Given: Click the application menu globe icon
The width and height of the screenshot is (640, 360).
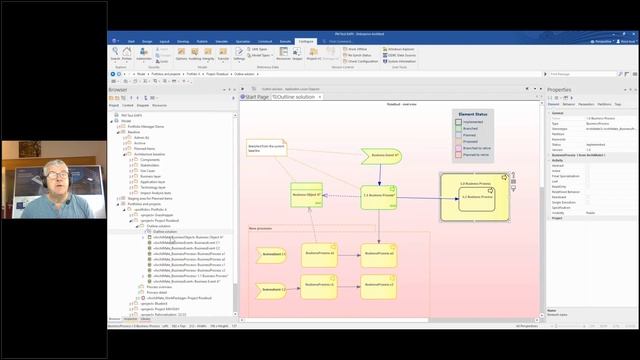Looking at the screenshot, I should click(x=115, y=41).
